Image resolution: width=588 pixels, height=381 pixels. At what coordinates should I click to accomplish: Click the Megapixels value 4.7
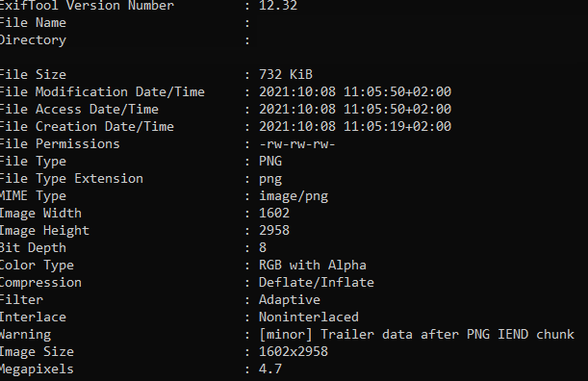(270, 368)
